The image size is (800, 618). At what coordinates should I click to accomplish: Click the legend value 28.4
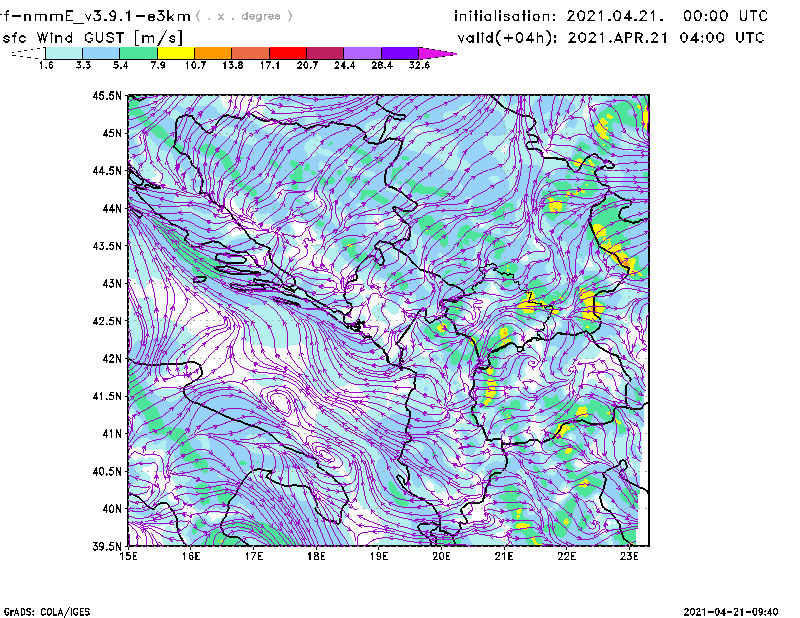[382, 65]
